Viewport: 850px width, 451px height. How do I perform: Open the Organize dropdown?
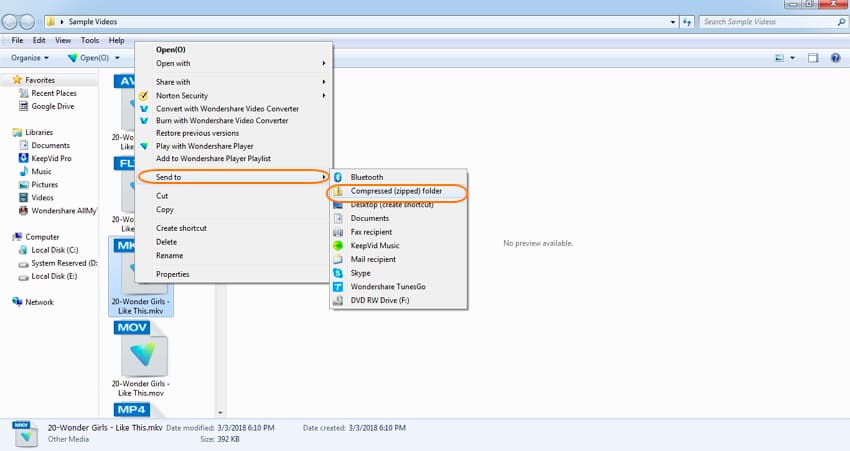coord(30,58)
